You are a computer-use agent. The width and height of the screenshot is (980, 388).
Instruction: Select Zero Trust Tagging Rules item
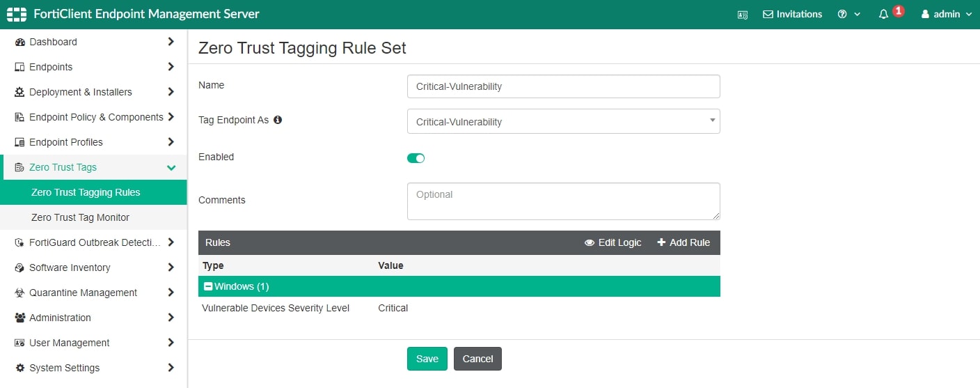pos(86,192)
